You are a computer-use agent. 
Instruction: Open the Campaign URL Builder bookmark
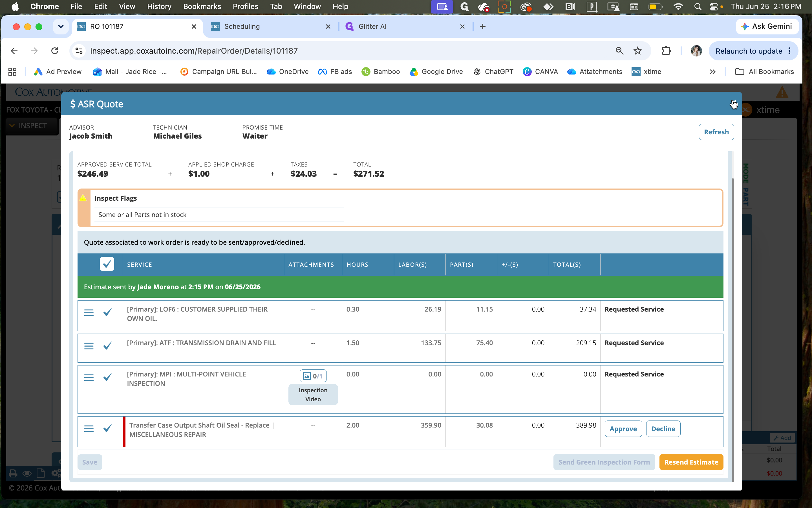point(219,72)
